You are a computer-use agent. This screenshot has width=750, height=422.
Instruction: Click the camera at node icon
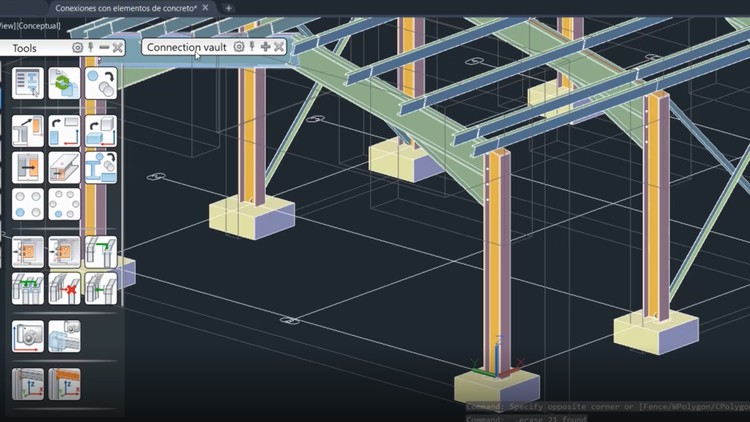coord(64,336)
